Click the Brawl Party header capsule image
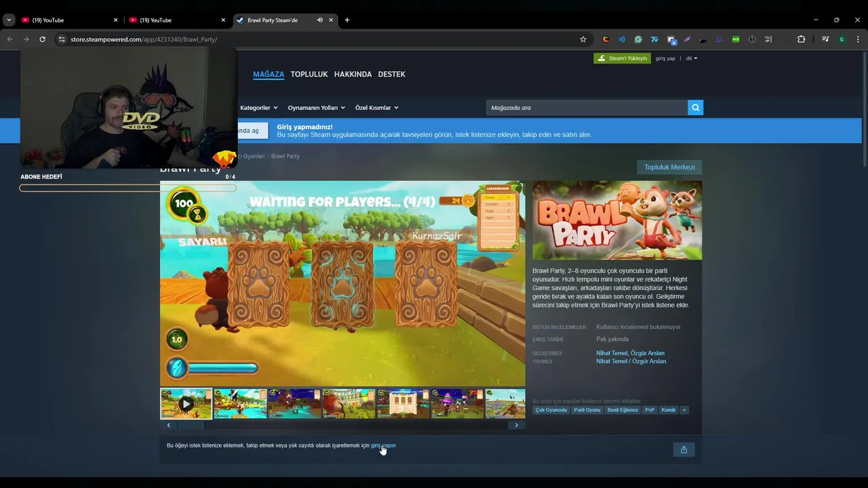Screen dimensions: 868x488 (x=617, y=220)
